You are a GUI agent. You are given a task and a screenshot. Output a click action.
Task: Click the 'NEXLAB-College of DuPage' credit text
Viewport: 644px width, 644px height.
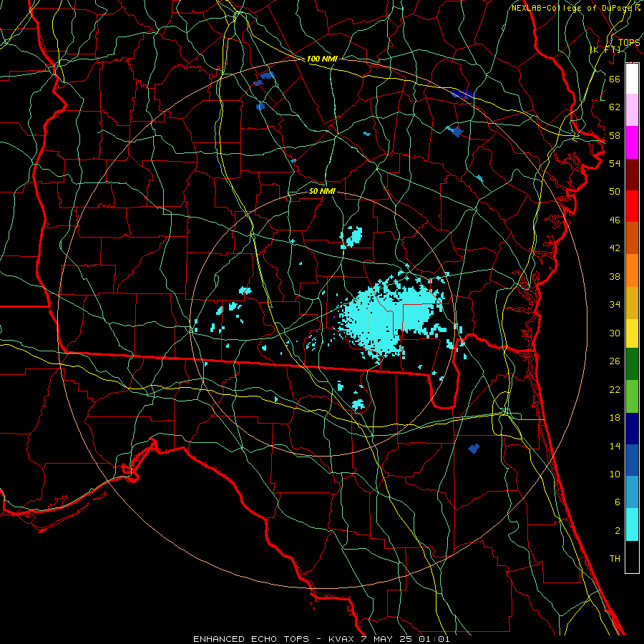[x=571, y=8]
